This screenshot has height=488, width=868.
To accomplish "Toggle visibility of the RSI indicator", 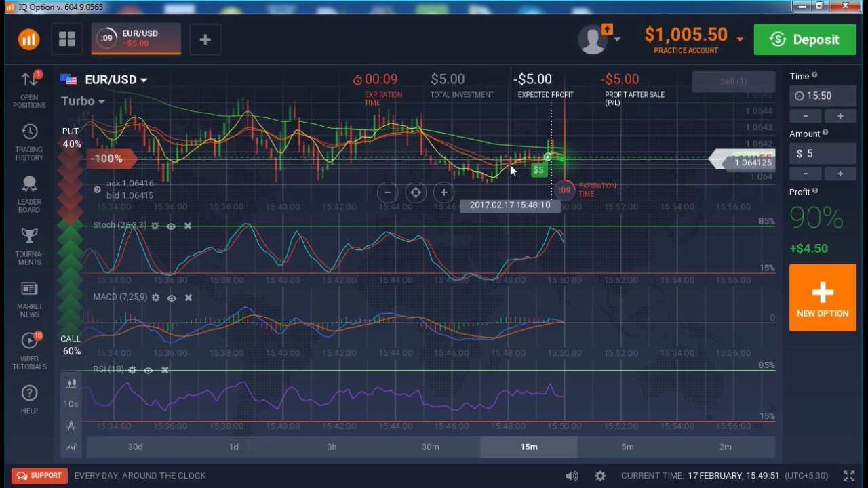I will pyautogui.click(x=148, y=370).
